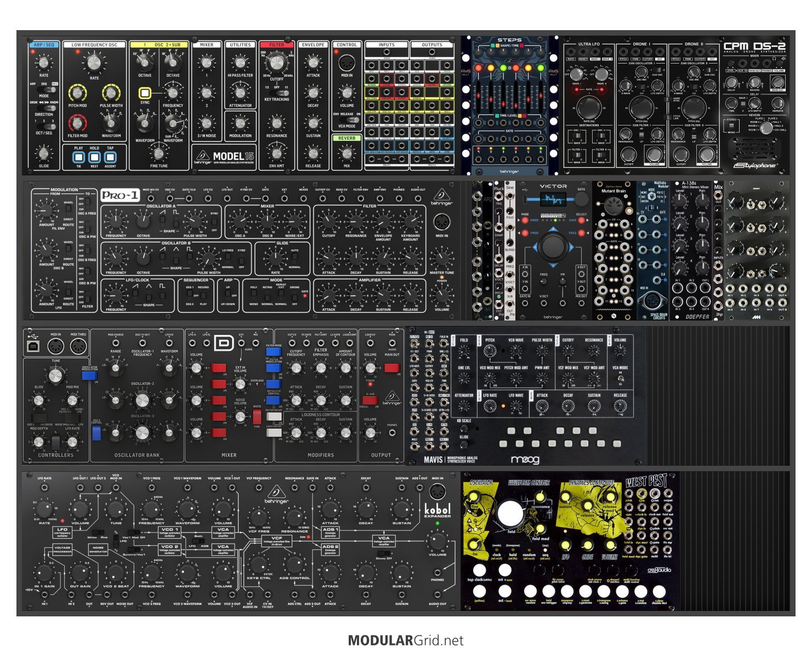Click the HOLD button on Model 15
This screenshot has height=652, width=812.
[94, 157]
